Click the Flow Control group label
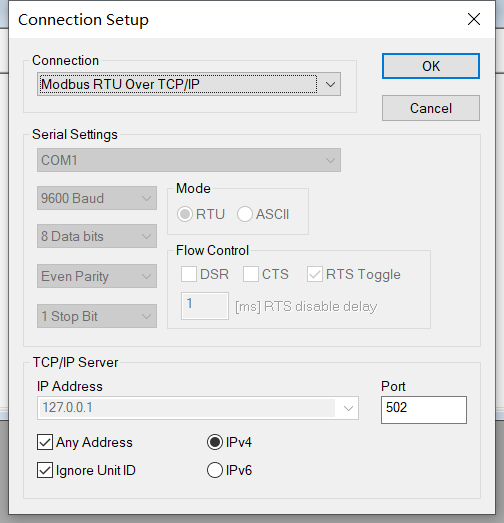Image resolution: width=504 pixels, height=523 pixels. pyautogui.click(x=212, y=250)
